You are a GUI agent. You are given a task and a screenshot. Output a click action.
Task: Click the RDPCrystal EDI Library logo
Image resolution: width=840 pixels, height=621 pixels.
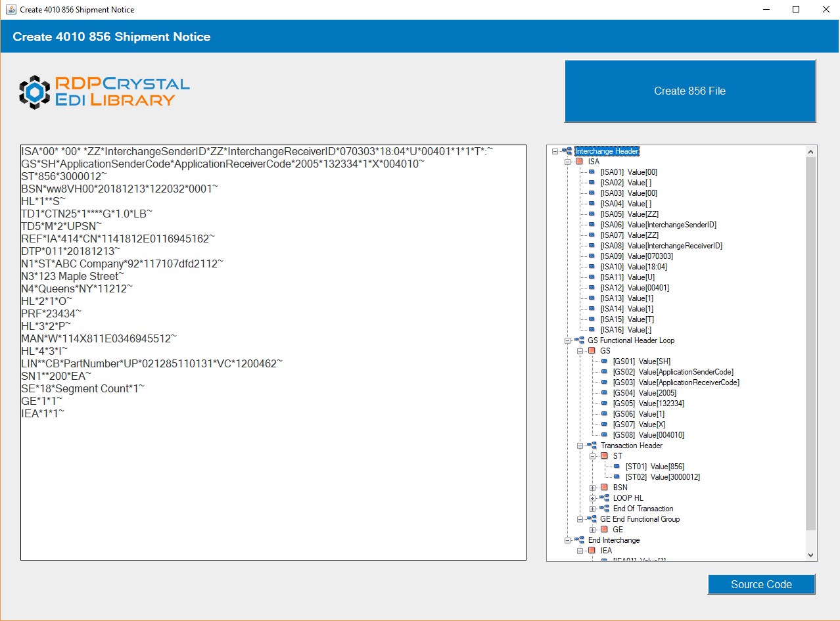104,91
